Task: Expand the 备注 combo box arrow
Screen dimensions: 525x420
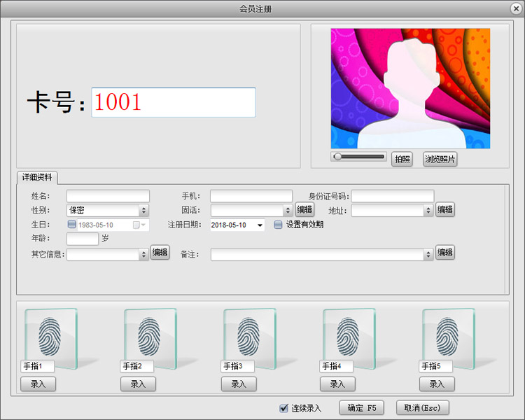Action: (428, 255)
